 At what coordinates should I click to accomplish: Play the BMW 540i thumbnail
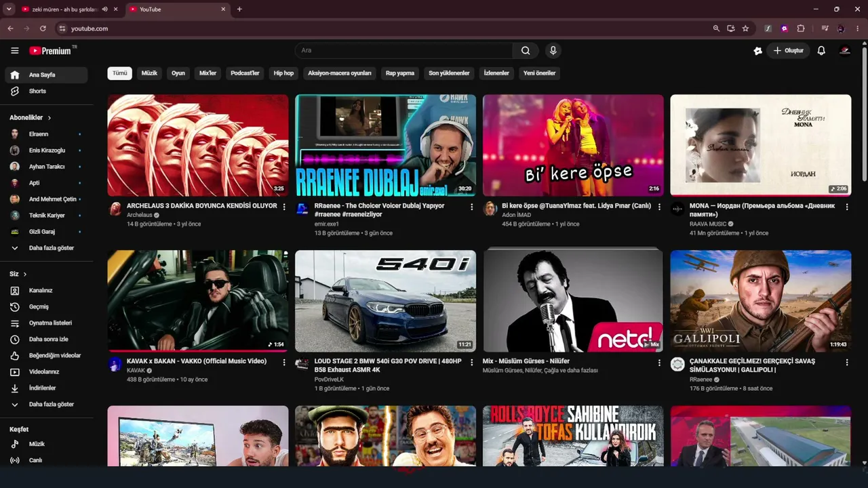pyautogui.click(x=385, y=301)
